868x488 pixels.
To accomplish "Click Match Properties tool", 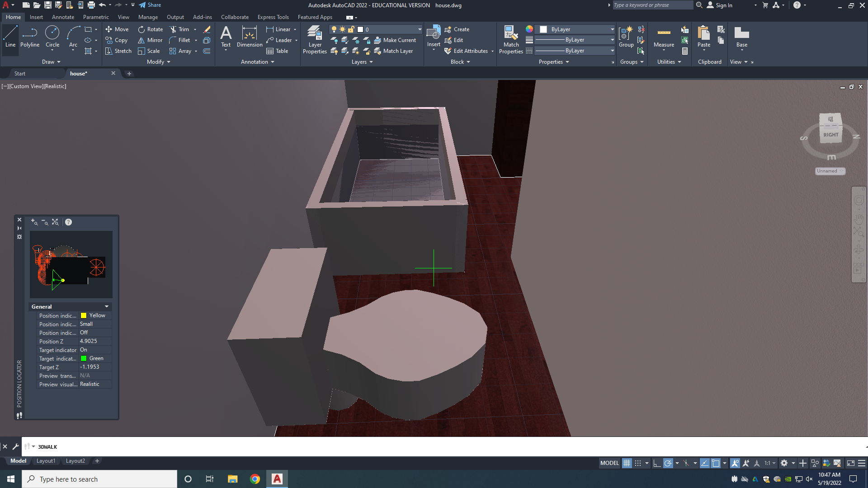I will pyautogui.click(x=511, y=40).
